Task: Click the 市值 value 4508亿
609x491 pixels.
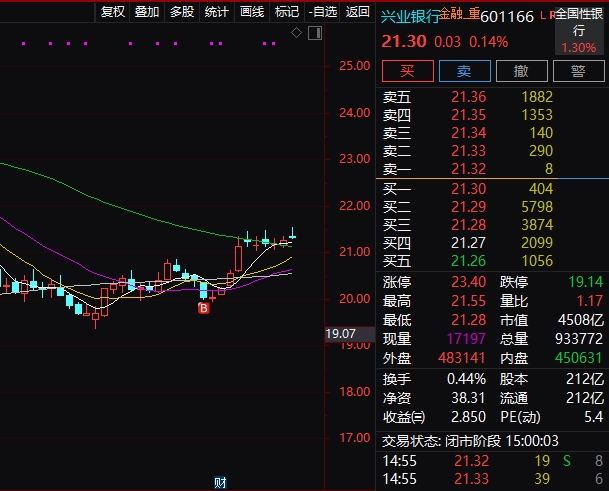Action: click(x=581, y=320)
